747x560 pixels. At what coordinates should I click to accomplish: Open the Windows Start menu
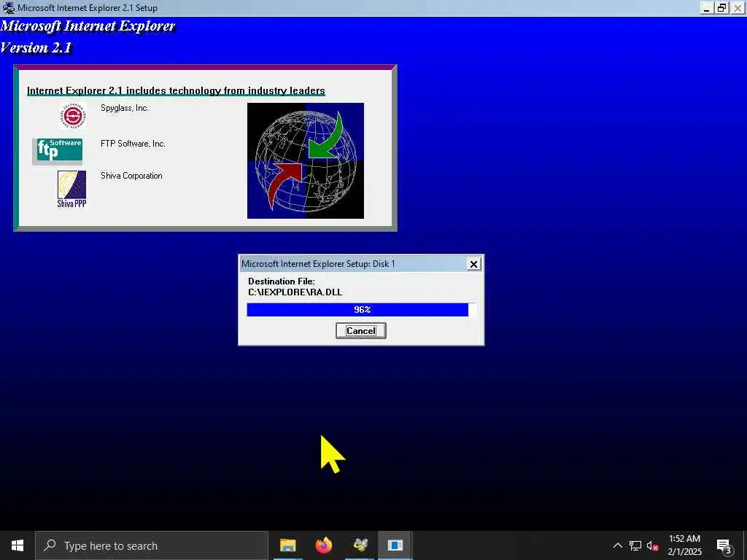18,545
